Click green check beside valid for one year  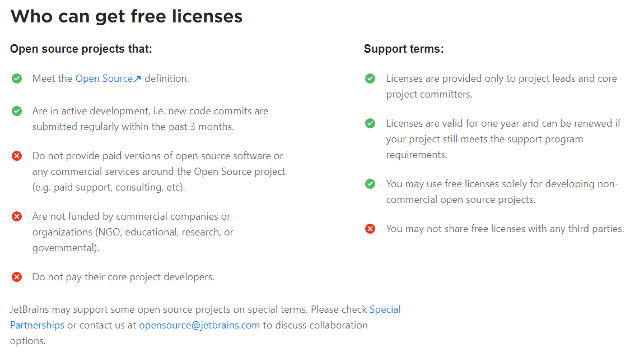click(x=370, y=123)
